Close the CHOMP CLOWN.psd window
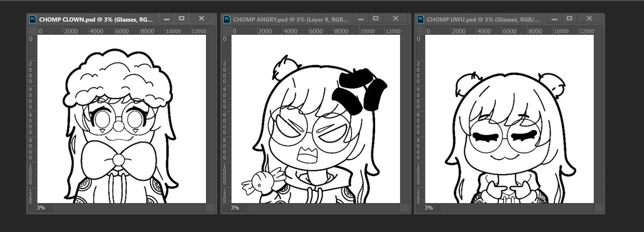 click(x=202, y=19)
